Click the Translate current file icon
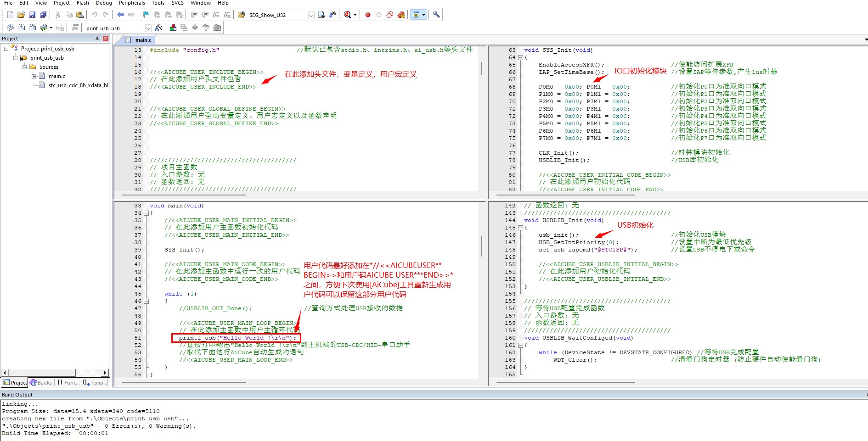This screenshot has height=441, width=868. tap(10, 28)
